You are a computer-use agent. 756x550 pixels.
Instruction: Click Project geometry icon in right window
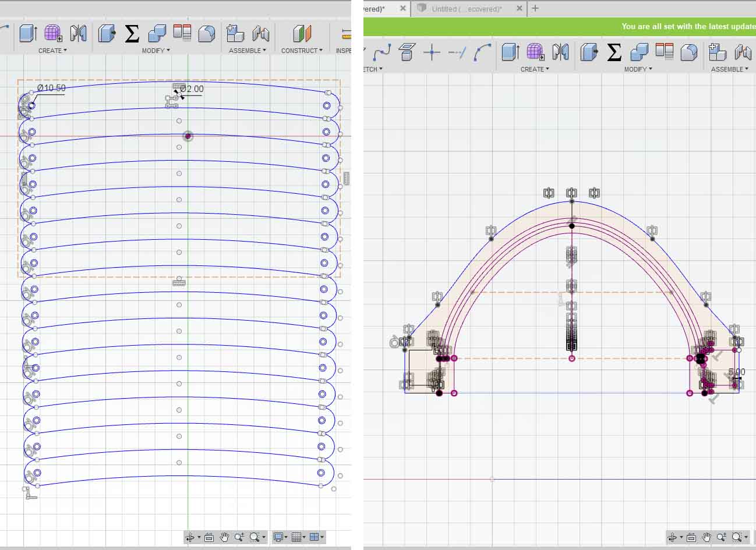[407, 52]
